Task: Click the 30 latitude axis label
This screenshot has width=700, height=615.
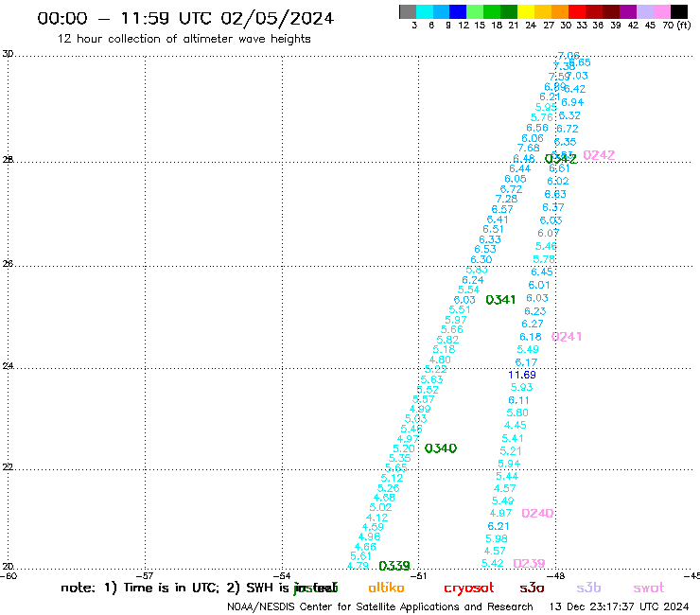Action: [x=8, y=54]
